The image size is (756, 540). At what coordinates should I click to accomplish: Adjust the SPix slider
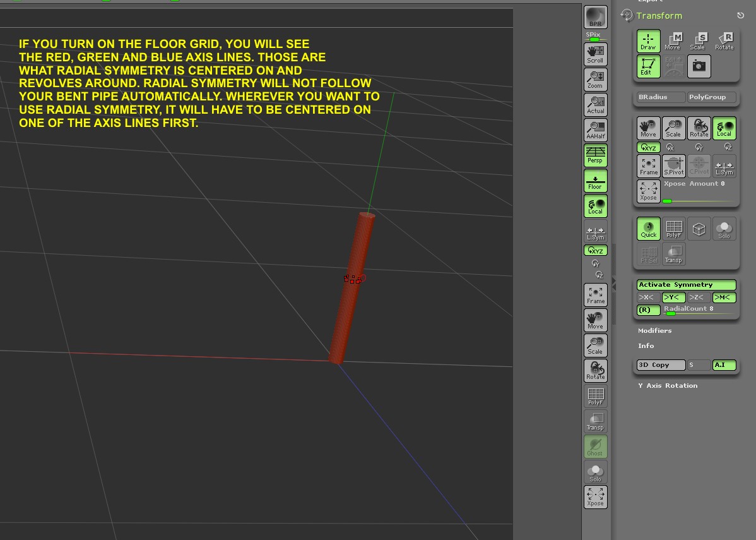596,37
